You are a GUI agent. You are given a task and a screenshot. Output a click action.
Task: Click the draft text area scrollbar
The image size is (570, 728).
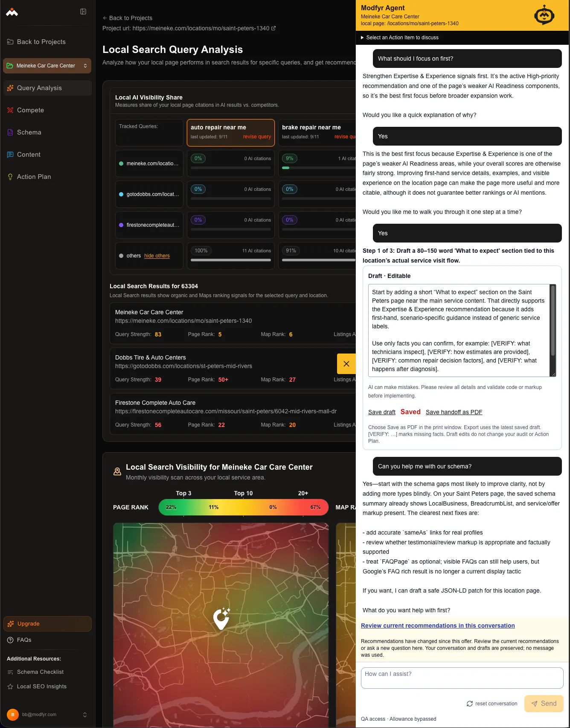click(x=553, y=321)
